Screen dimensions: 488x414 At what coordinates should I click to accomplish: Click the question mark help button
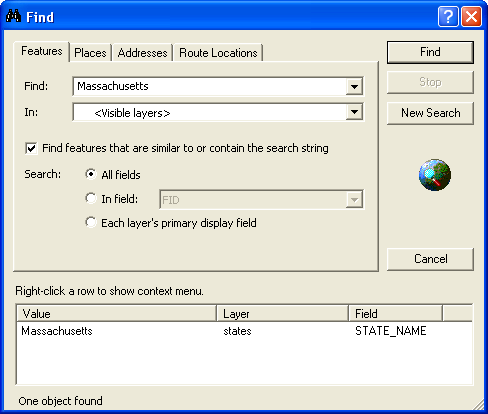pyautogui.click(x=448, y=16)
